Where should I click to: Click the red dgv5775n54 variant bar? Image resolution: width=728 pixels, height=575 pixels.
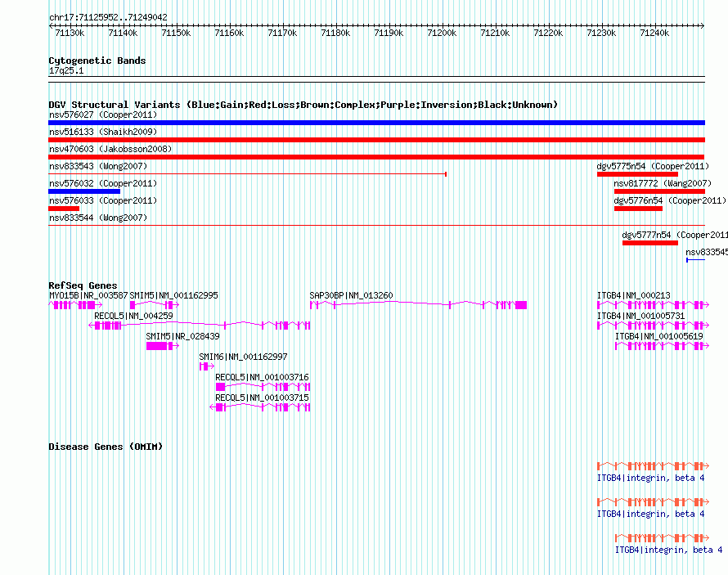click(x=637, y=174)
